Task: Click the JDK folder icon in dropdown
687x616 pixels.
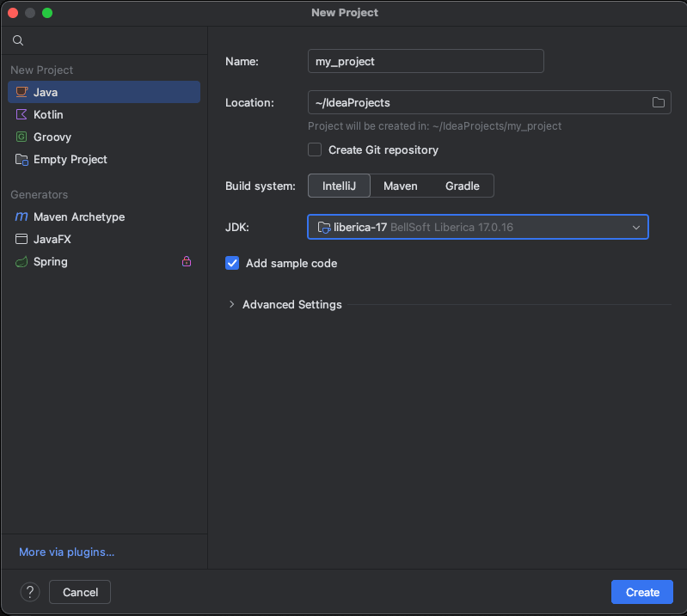Action: coord(324,227)
